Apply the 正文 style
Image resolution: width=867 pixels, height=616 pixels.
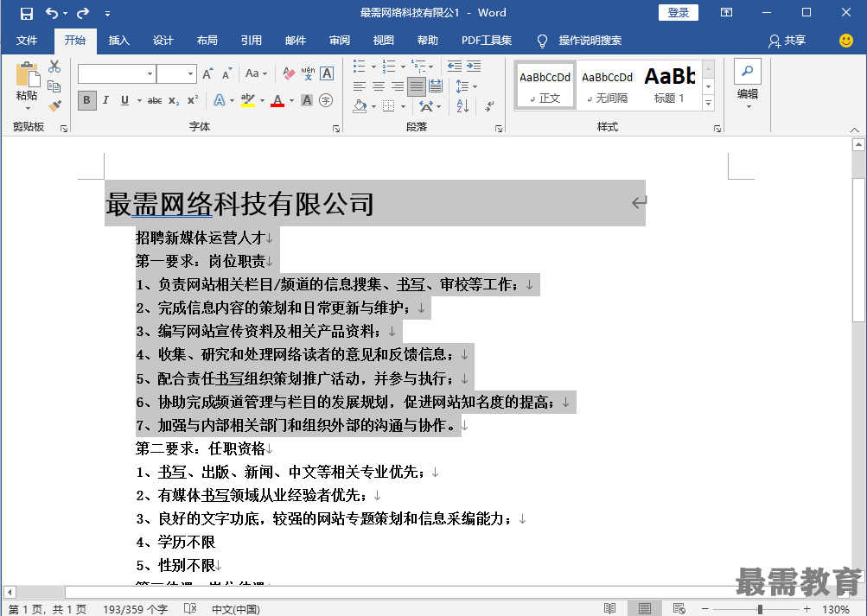coord(545,86)
